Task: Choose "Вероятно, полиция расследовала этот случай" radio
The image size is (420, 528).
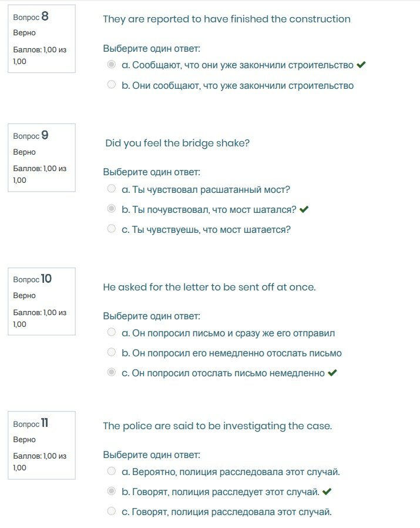Action: 112,471
